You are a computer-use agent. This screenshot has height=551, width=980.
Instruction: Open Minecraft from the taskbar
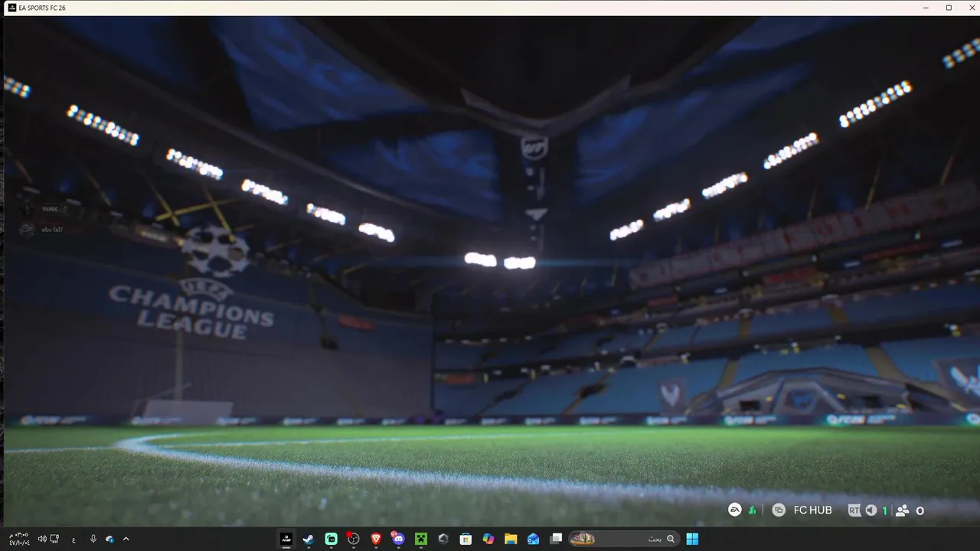click(420, 539)
